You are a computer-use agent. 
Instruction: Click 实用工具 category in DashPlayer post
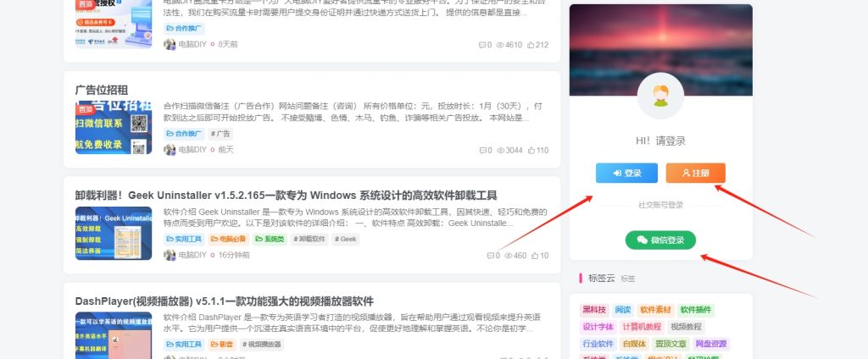184,345
